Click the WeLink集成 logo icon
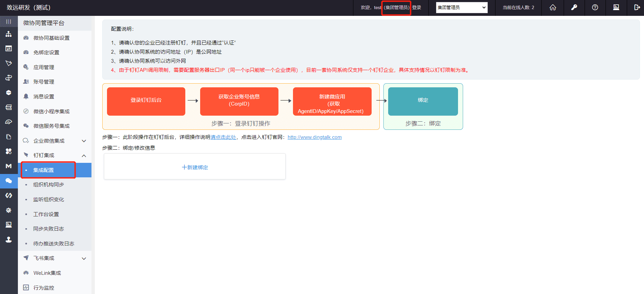Screen dimensions: 644x294 click(x=26, y=273)
